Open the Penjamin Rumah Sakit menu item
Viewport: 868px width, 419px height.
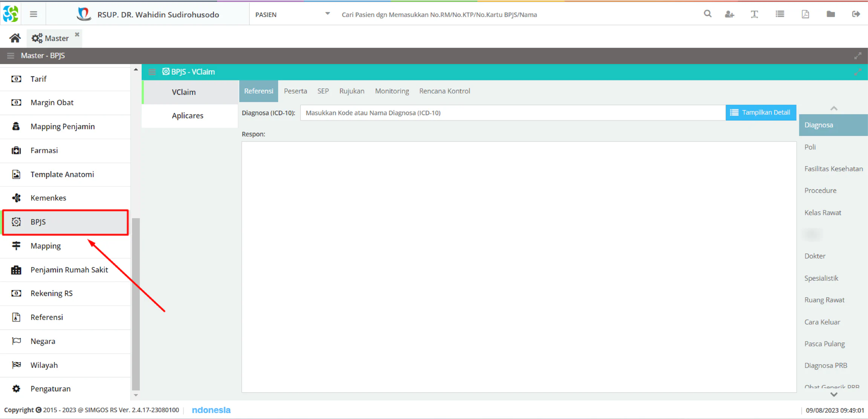tap(65, 270)
